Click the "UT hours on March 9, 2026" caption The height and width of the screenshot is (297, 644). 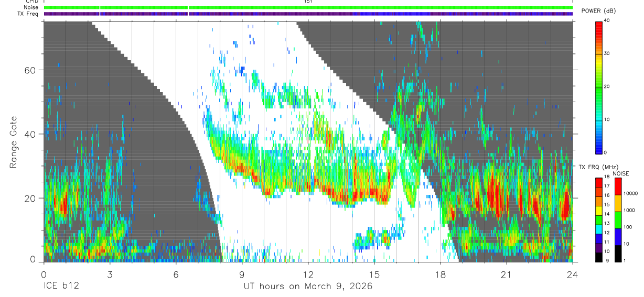308,287
